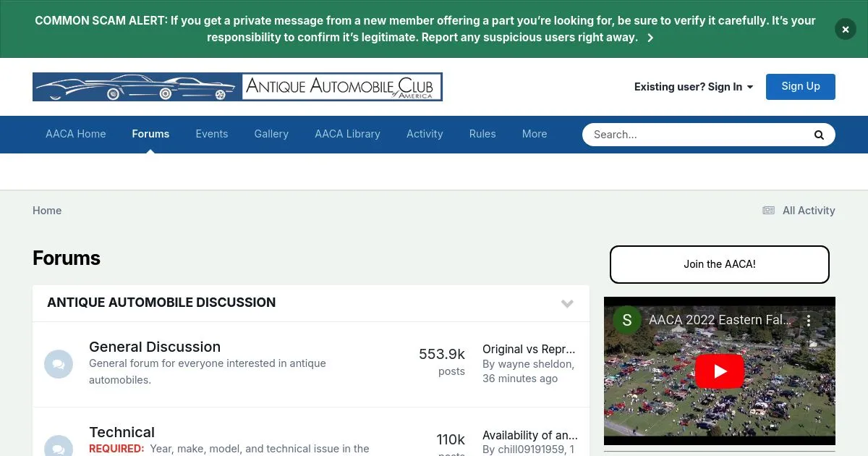The width and height of the screenshot is (868, 456).
Task: Open the scam alert arrow link
Action: point(650,38)
